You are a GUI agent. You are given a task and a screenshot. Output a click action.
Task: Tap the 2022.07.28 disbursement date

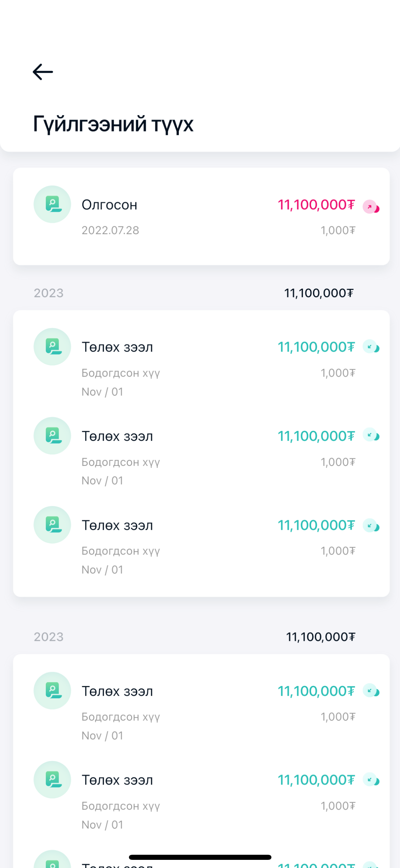click(x=110, y=230)
